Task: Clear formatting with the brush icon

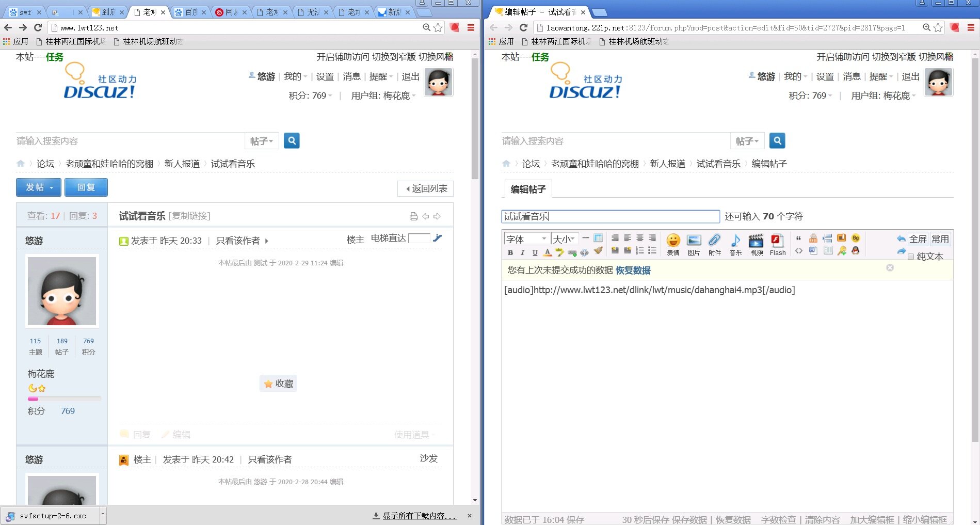Action: 598,251
